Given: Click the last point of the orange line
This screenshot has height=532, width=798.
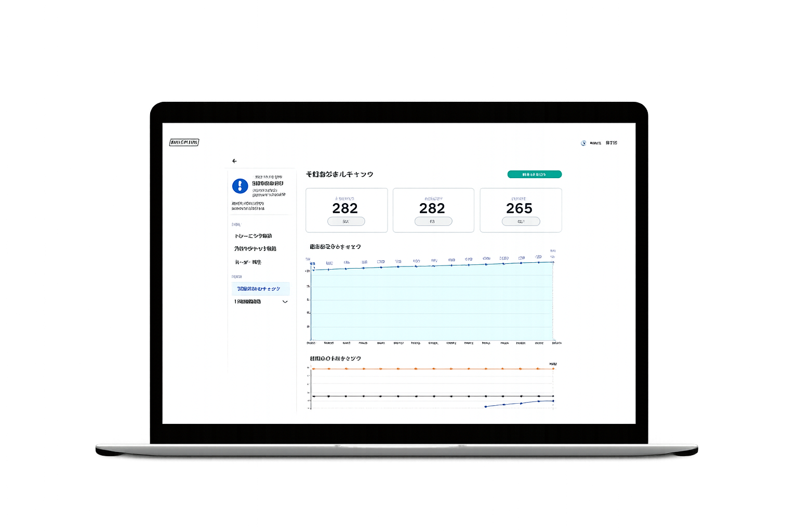Looking at the screenshot, I should click(553, 369).
